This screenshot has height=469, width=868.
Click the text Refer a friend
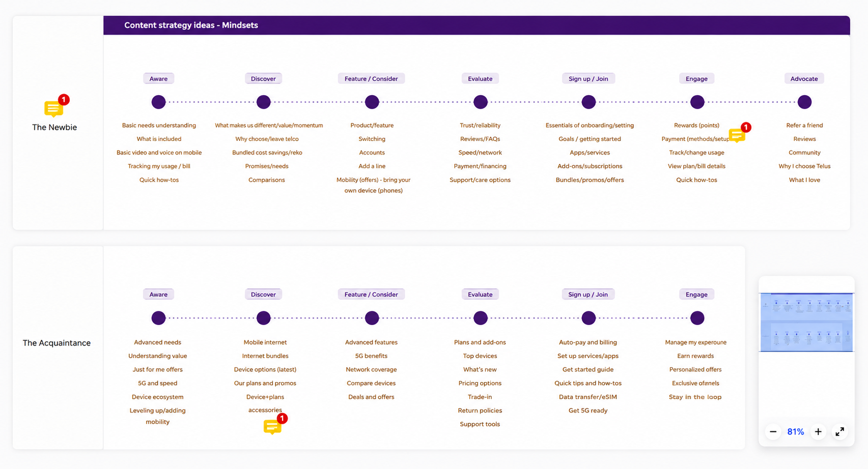pos(804,125)
